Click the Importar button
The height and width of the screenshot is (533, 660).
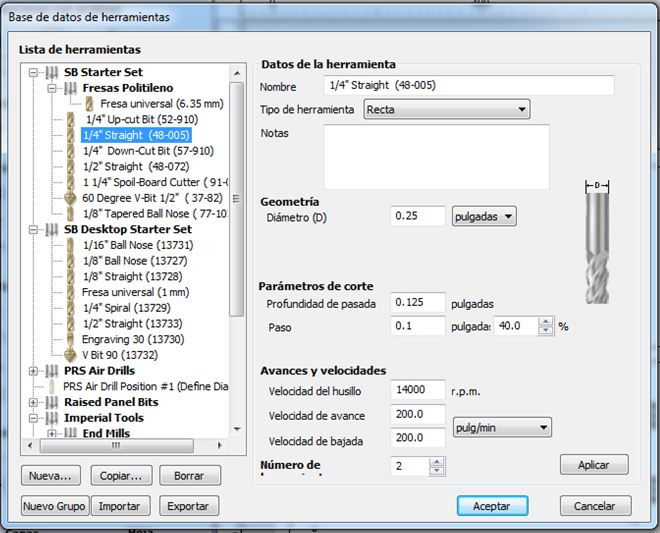(120, 506)
